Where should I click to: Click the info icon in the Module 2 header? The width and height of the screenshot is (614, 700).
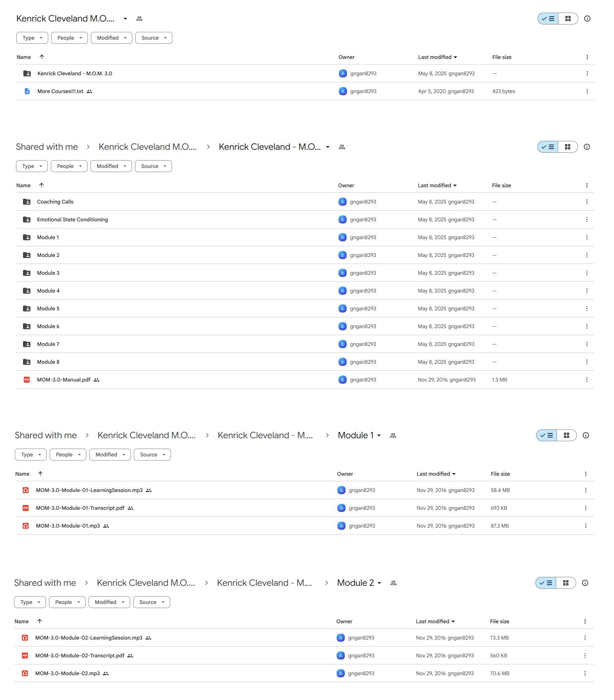pos(585,583)
